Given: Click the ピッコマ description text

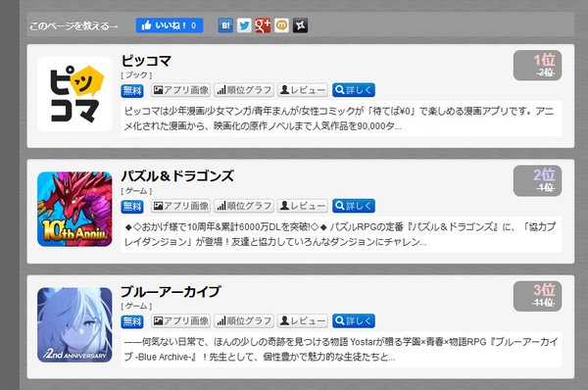Looking at the screenshot, I should pos(341,119).
